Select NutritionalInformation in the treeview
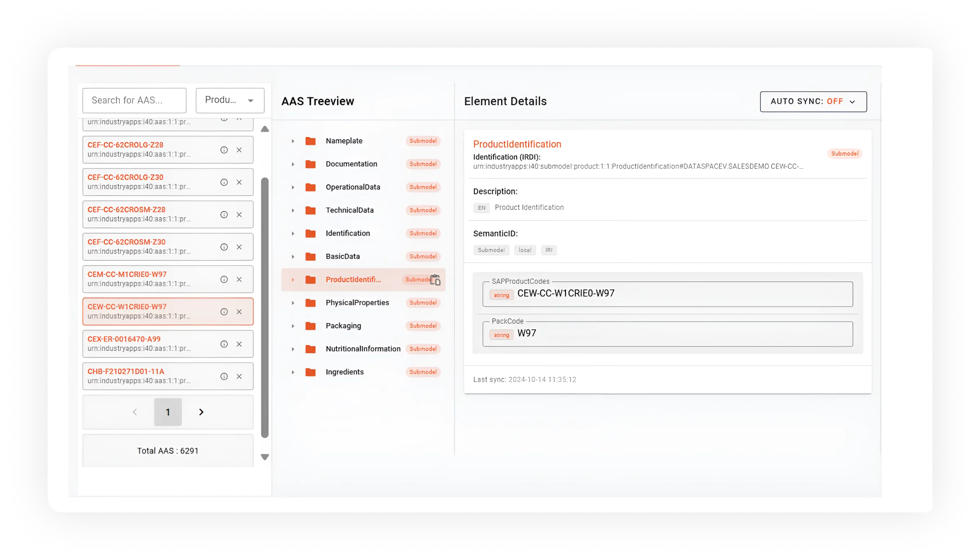Screen dimensions: 980x560 [363, 349]
